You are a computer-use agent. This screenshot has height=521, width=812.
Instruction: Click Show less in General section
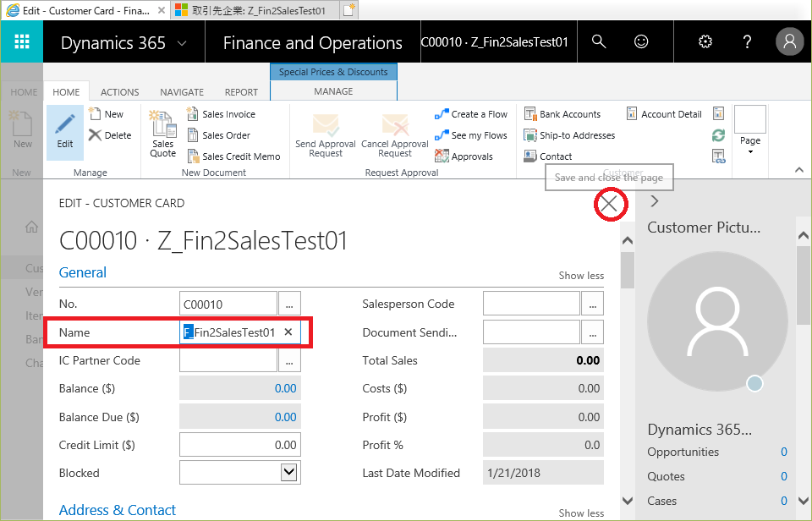(581, 276)
